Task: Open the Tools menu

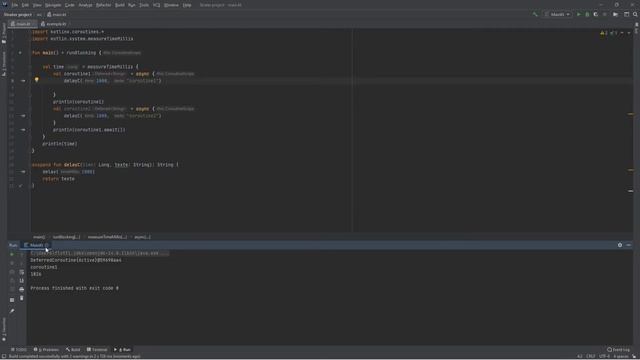Action: point(144,5)
